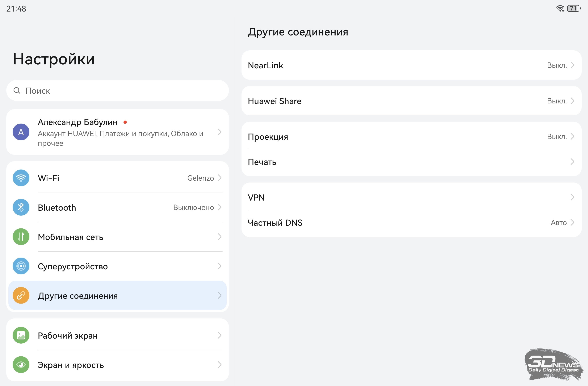Tap the eye icon for Экран и яркость
This screenshot has height=386, width=588.
tap(21, 365)
